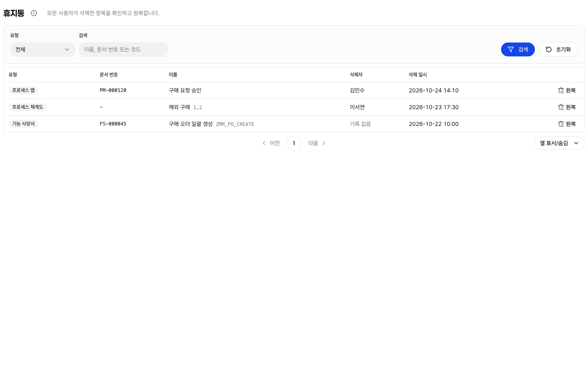Click the 프로세스 체계도 type badge
Screen dimensions: 588x368
click(x=28, y=107)
